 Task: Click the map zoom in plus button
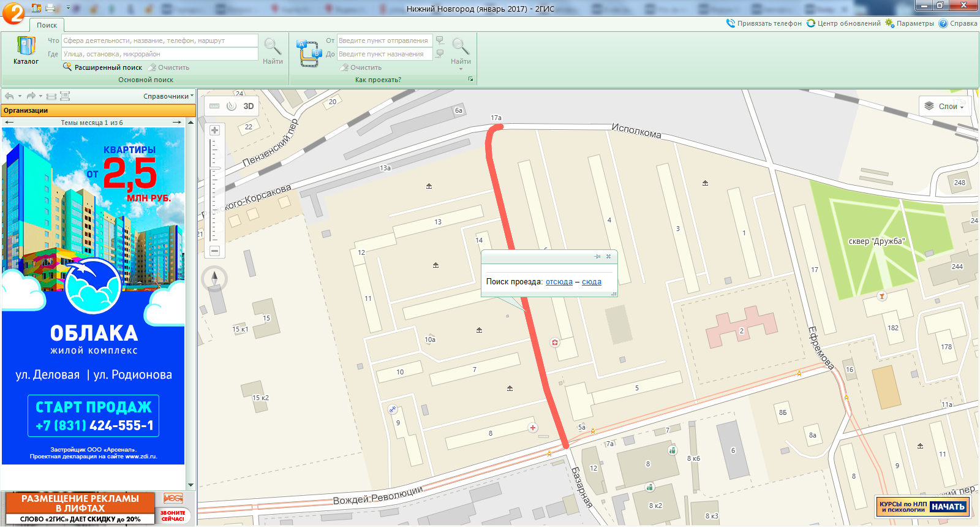coord(214,130)
